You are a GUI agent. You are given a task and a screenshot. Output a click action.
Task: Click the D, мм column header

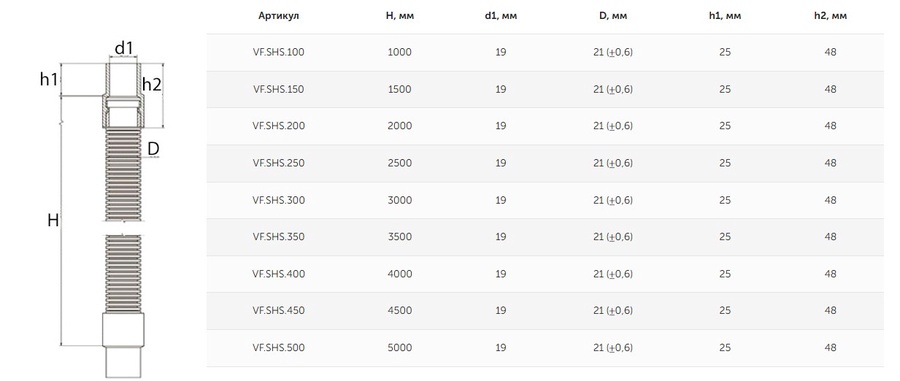point(613,16)
